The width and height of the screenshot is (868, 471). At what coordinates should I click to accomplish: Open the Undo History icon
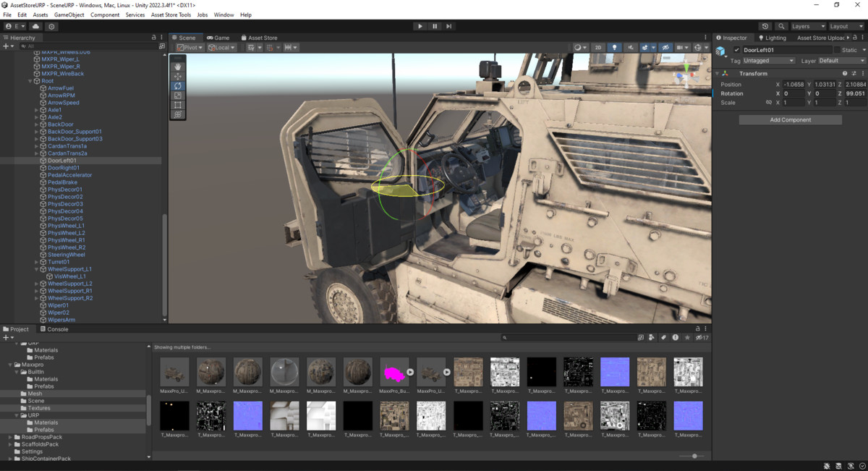[765, 26]
